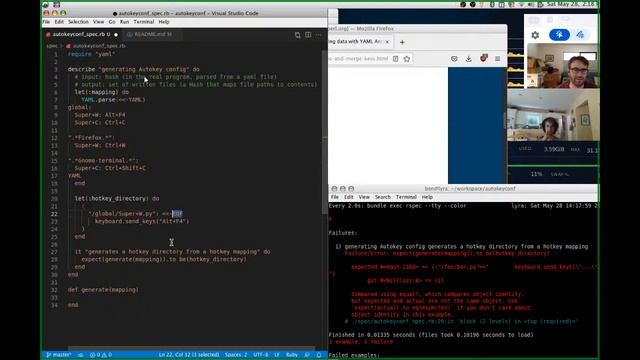Image resolution: width=640 pixels, height=360 pixels.
Task: Open the terminal window Help menu
Action: point(427,197)
